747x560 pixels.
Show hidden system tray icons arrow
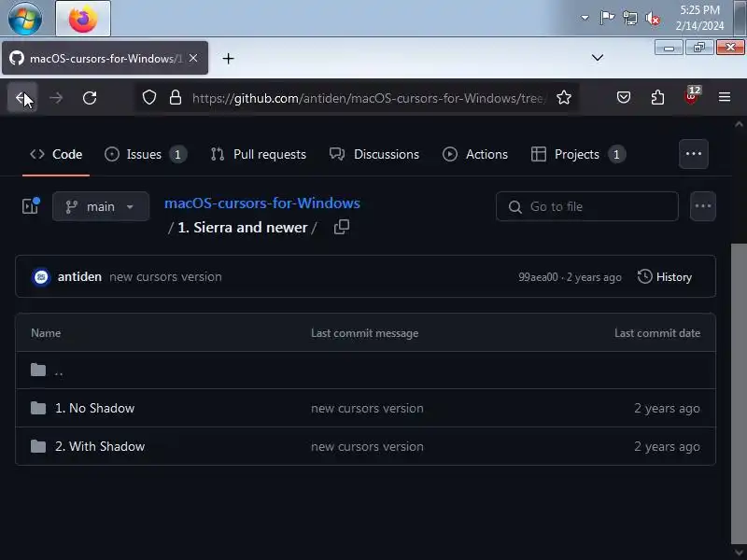click(585, 18)
